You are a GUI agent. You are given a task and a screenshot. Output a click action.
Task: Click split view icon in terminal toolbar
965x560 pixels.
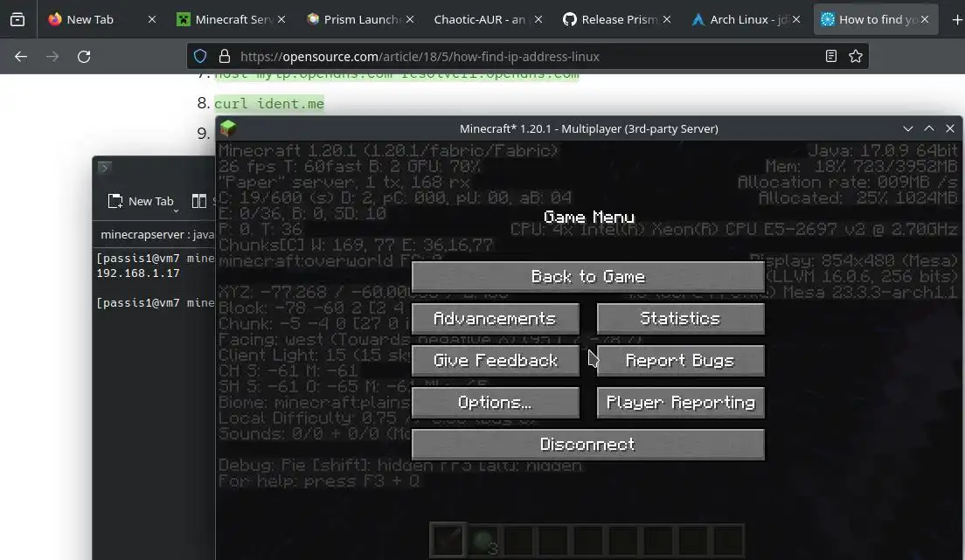198,201
